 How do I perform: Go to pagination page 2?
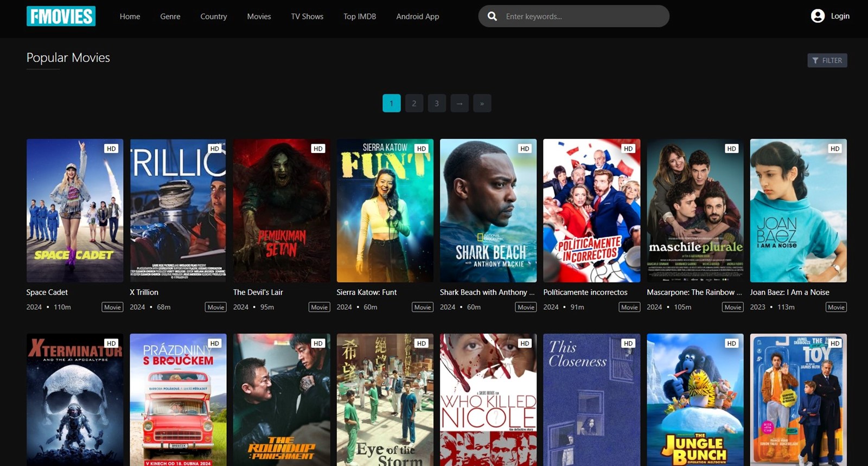[x=414, y=103]
